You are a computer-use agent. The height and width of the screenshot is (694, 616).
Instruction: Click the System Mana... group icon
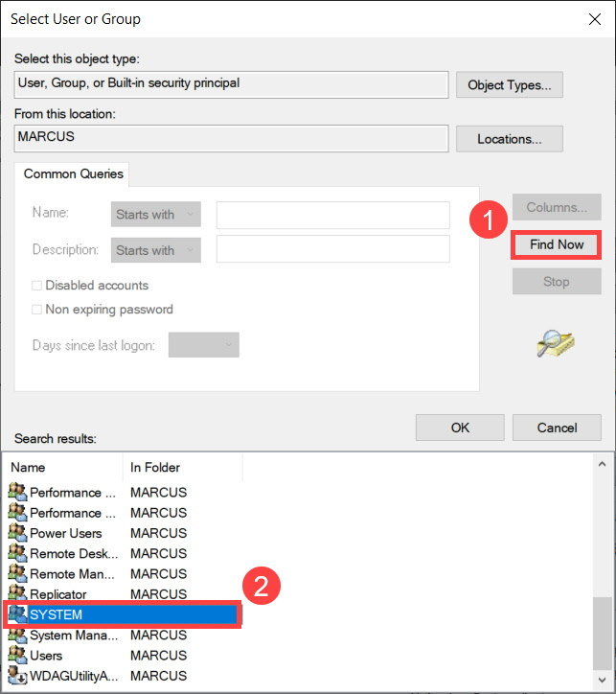[x=18, y=635]
